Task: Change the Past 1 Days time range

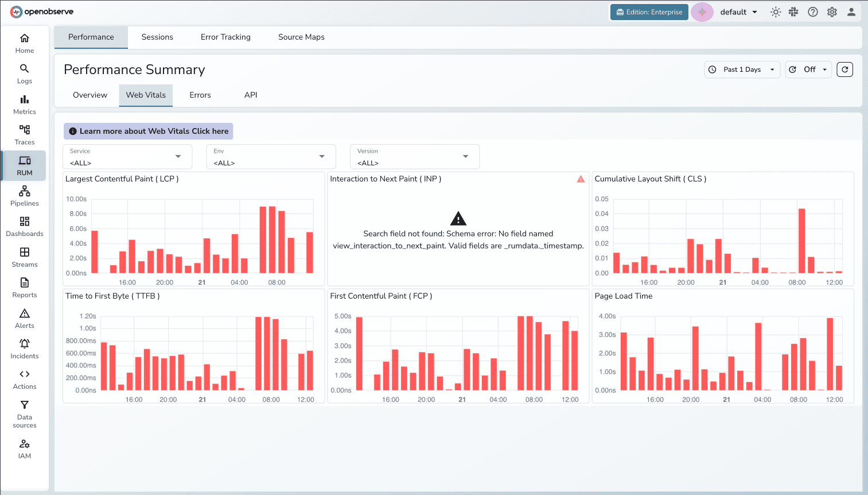Action: coord(742,69)
